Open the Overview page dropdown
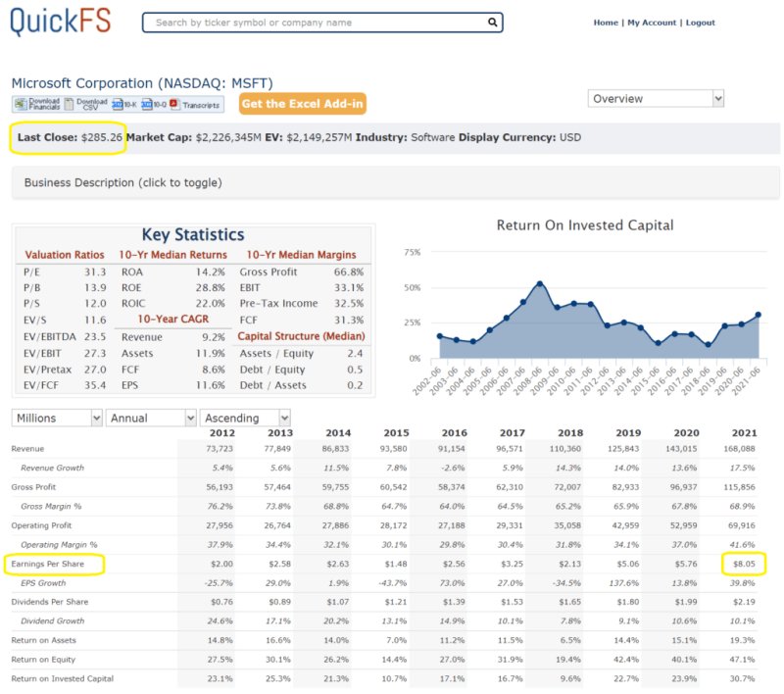Viewport: 784px width, 694px height. point(656,98)
